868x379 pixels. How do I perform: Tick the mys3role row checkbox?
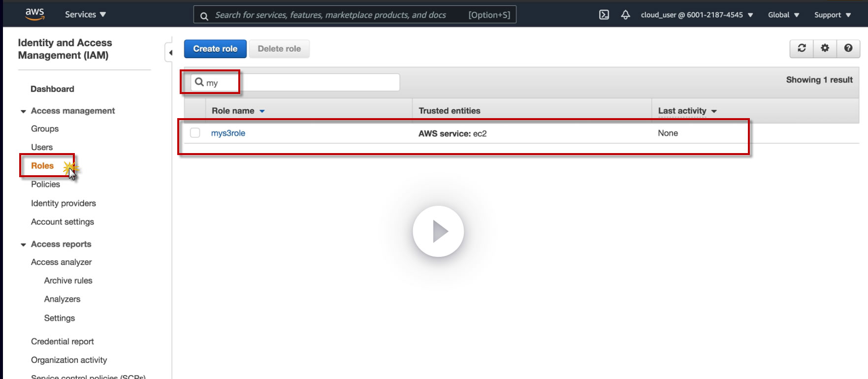click(x=195, y=133)
